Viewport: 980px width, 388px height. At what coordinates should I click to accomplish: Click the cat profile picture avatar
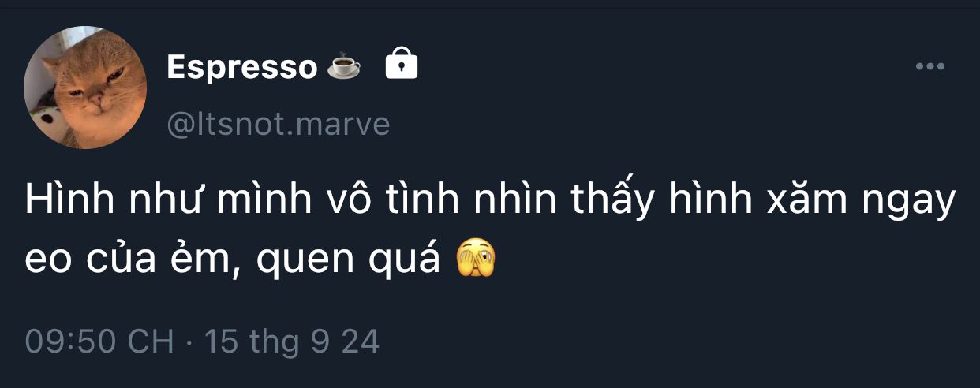pyautogui.click(x=85, y=88)
